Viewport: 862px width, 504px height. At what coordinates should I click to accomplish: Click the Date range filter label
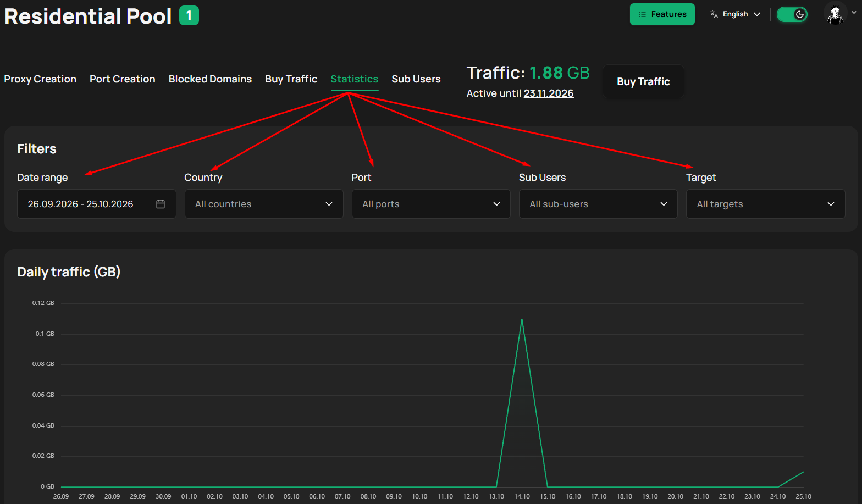pos(42,178)
